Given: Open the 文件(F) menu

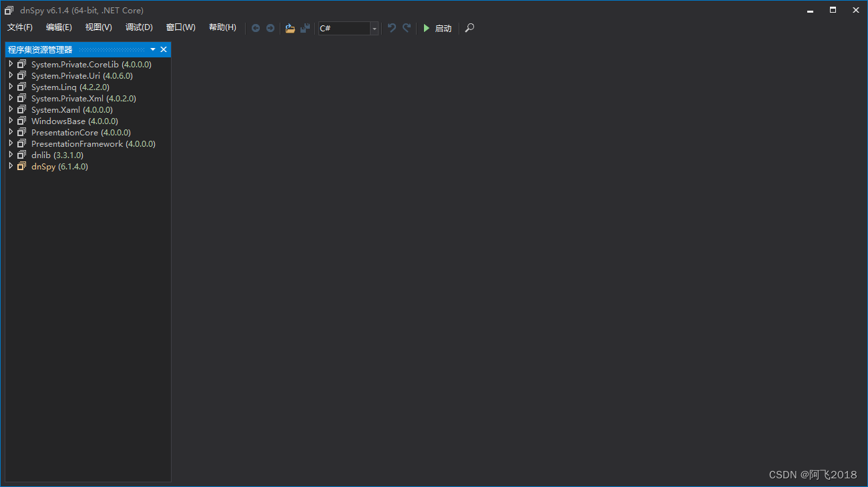Looking at the screenshot, I should pyautogui.click(x=19, y=27).
